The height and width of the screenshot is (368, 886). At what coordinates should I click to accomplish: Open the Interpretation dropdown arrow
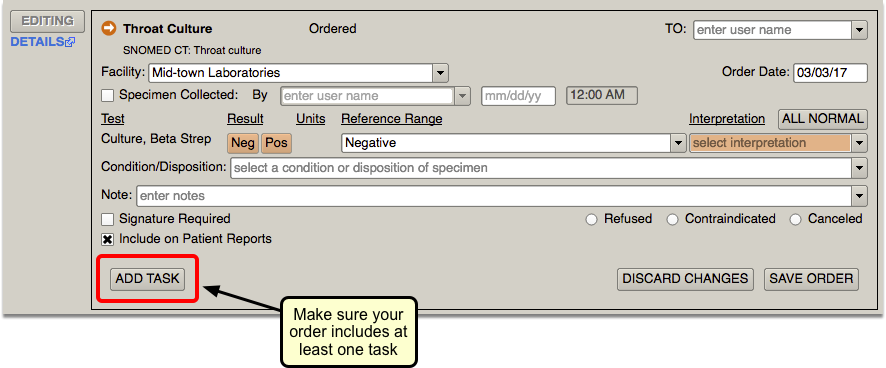[x=859, y=143]
